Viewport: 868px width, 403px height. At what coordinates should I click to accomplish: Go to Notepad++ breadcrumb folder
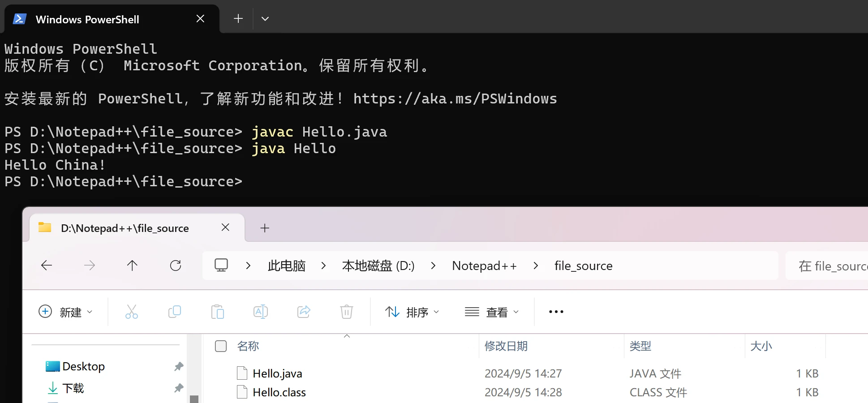(x=485, y=266)
